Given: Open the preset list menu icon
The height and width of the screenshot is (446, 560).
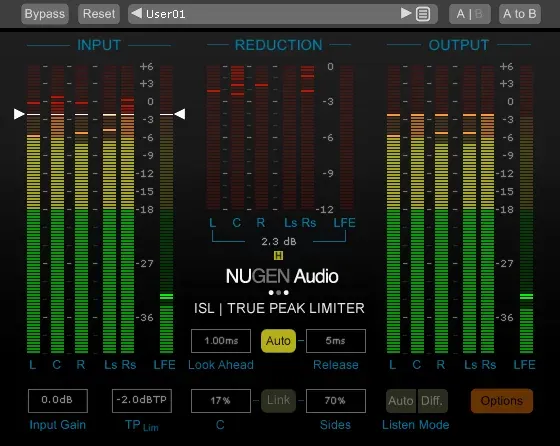Looking at the screenshot, I should pyautogui.click(x=423, y=14).
